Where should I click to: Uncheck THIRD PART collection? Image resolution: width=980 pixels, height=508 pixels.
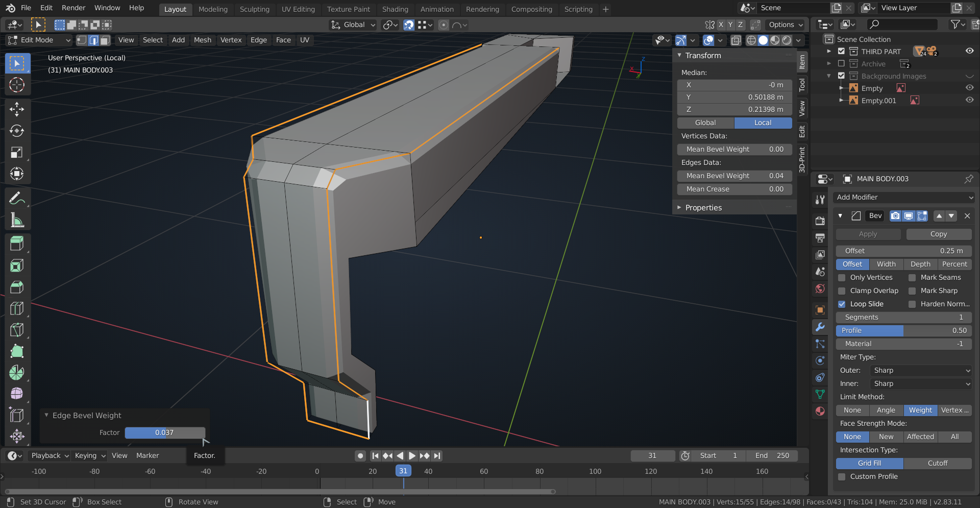coord(842,52)
